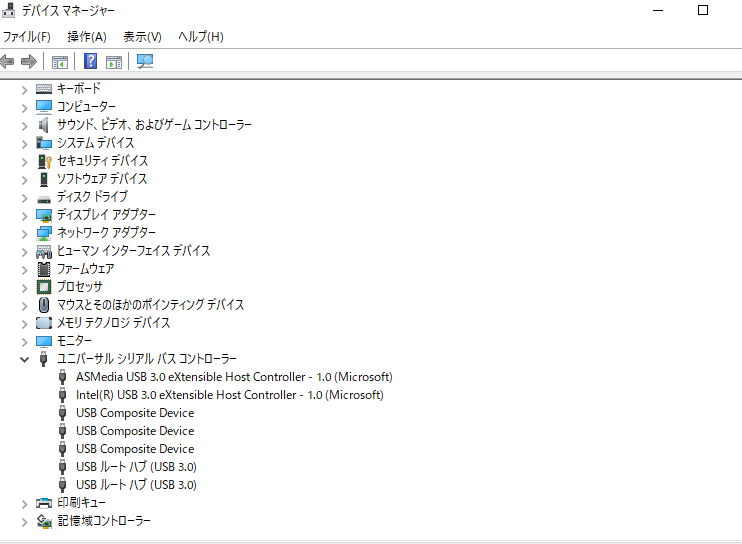This screenshot has width=742, height=544.
Task: Expand the ディスク ドライブ node
Action: coord(25,198)
